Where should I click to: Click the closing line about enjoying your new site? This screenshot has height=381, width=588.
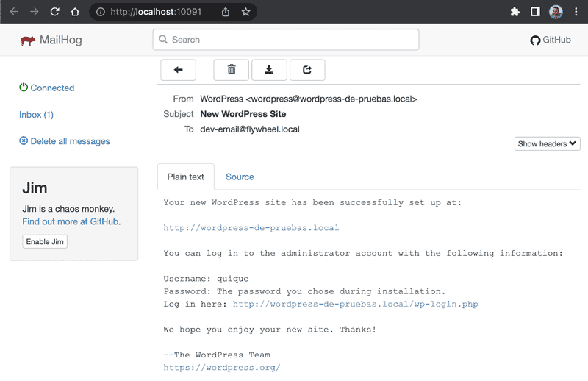pyautogui.click(x=270, y=330)
